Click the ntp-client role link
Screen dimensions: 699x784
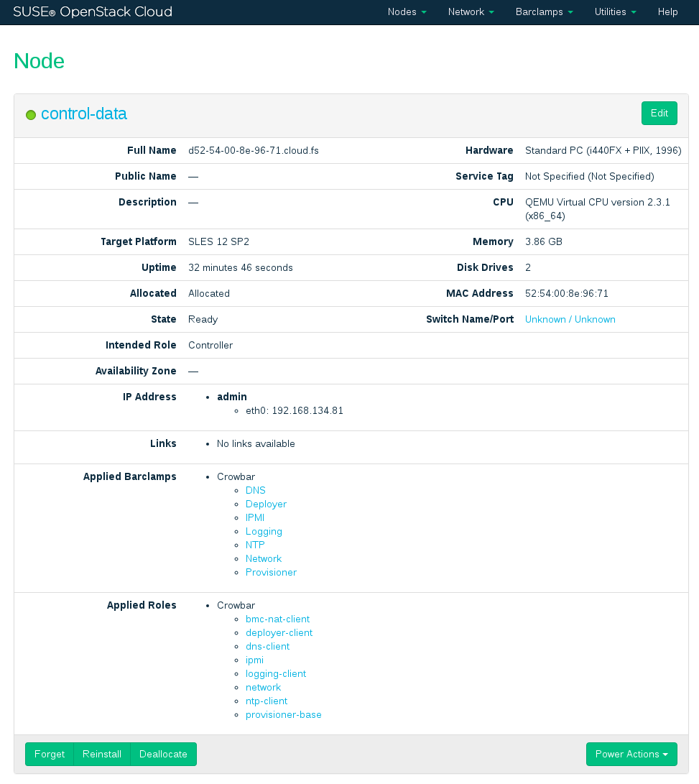(266, 701)
